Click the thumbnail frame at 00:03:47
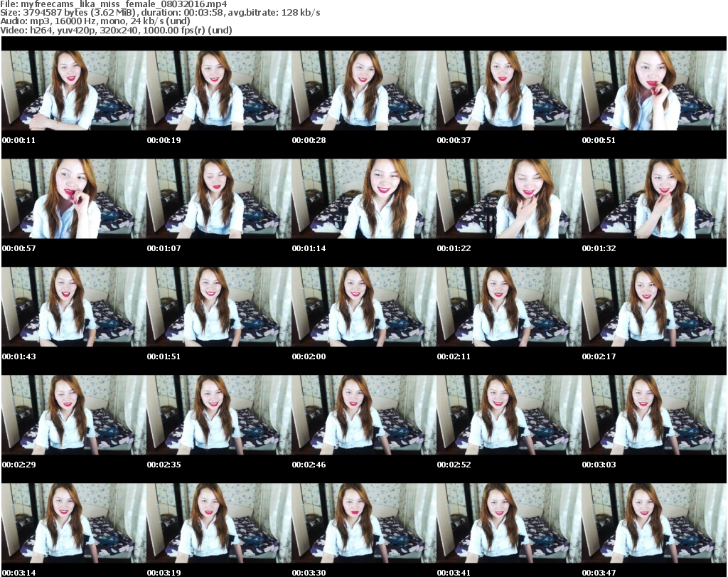Viewport: 728px width, 577px height. (x=654, y=523)
